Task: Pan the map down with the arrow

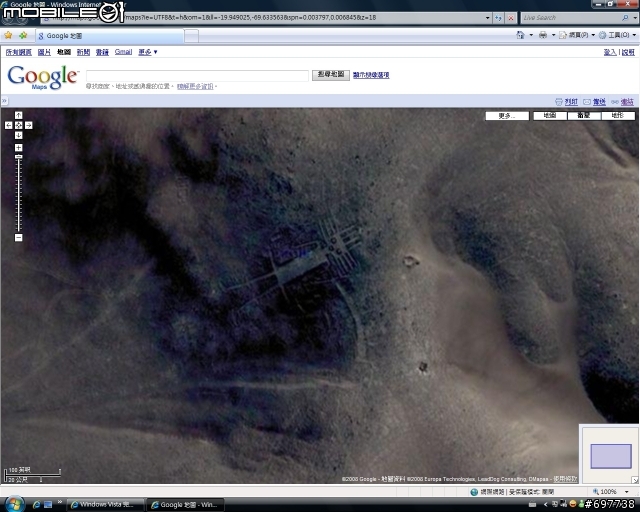Action: (x=18, y=135)
